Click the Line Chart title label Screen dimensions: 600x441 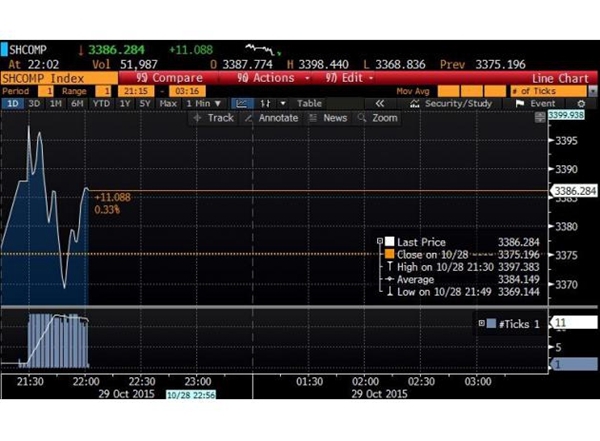click(x=560, y=78)
